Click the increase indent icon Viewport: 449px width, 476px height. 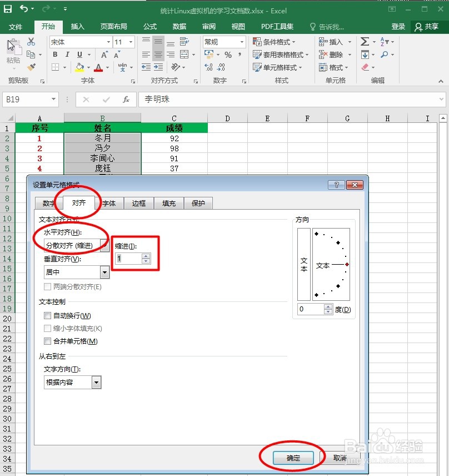(158, 67)
